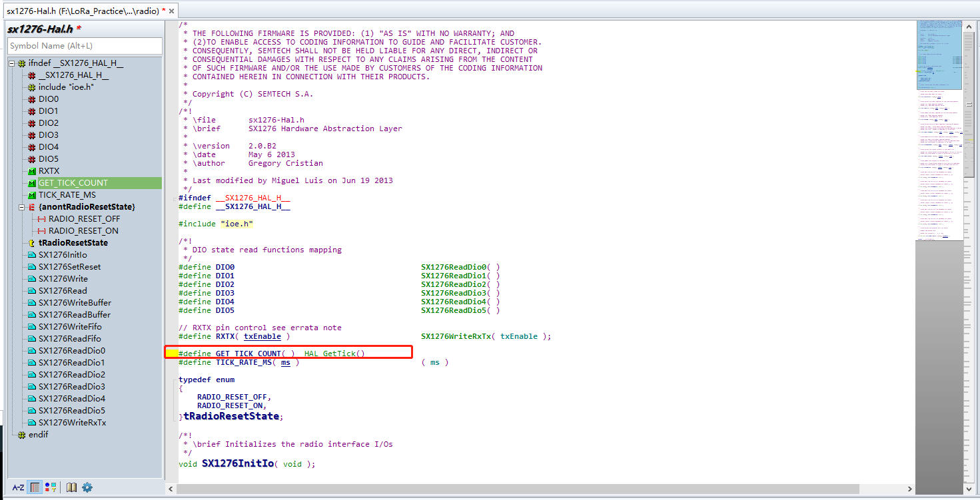
Task: Open symbol window settings gear
Action: tap(87, 487)
